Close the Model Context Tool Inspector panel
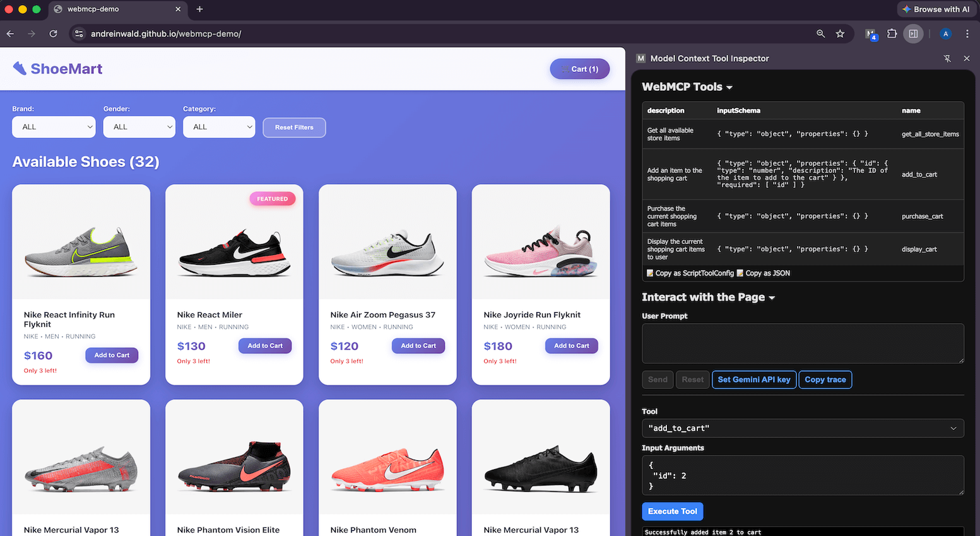Viewport: 980px width, 536px height. pyautogui.click(x=967, y=59)
